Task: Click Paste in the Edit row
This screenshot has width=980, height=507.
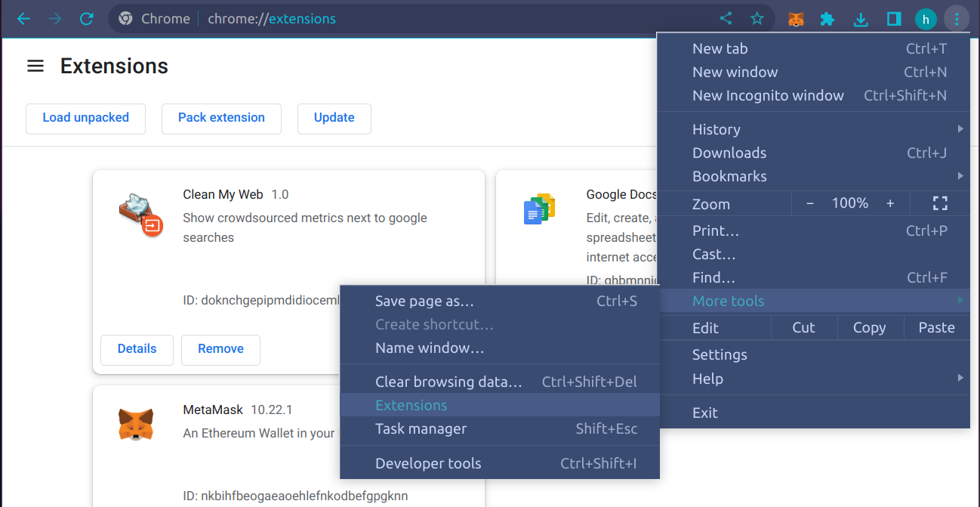Action: click(937, 327)
